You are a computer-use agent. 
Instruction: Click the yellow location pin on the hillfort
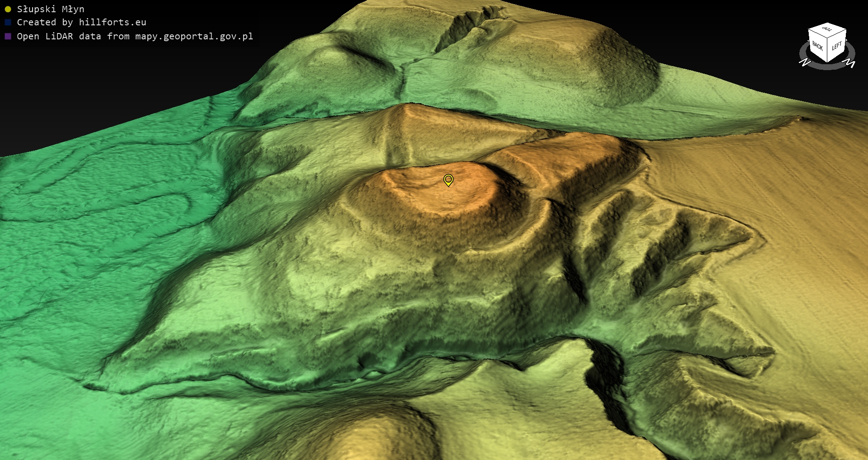pyautogui.click(x=448, y=180)
